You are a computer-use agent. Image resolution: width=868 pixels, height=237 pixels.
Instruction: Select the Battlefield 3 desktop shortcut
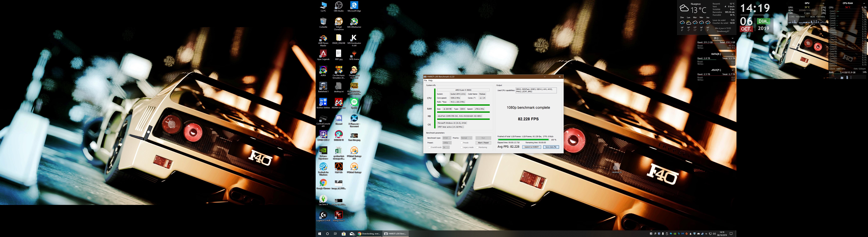click(323, 87)
